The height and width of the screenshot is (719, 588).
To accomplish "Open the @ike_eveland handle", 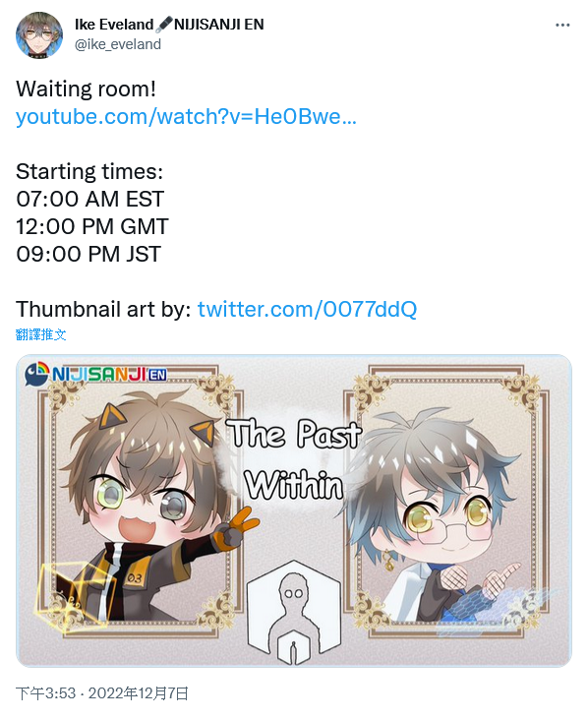I will (x=118, y=44).
